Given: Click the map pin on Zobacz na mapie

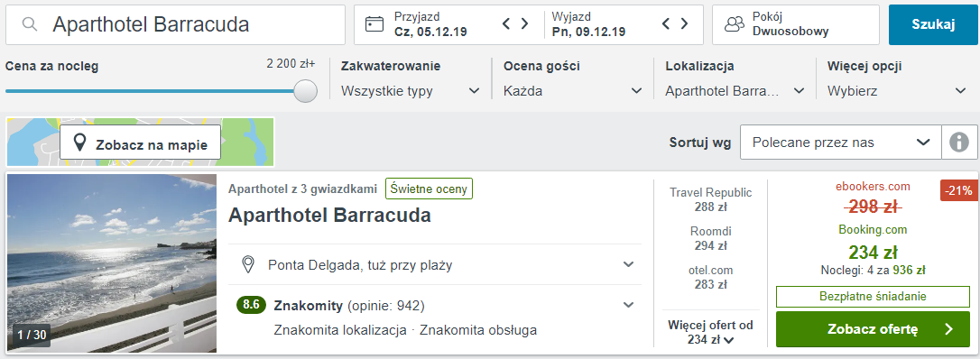Looking at the screenshot, I should 79,144.
